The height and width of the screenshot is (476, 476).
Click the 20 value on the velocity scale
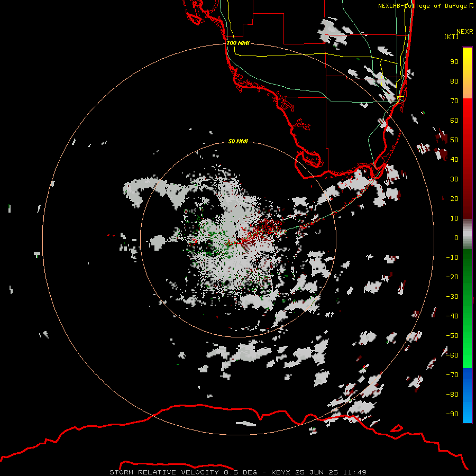pos(454,199)
